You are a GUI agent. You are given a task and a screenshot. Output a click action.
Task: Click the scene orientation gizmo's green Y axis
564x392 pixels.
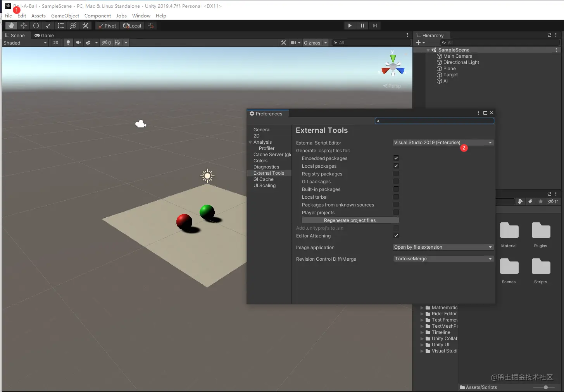pos(393,58)
